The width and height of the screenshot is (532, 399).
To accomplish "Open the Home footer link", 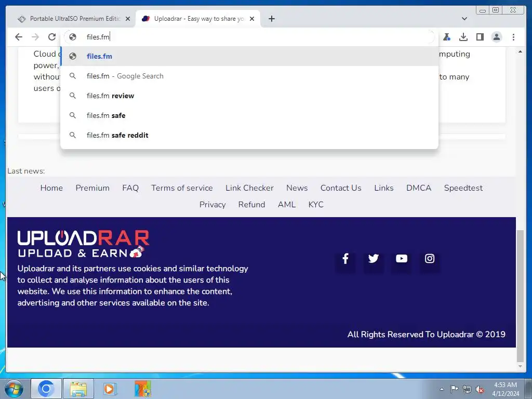I will 51,188.
